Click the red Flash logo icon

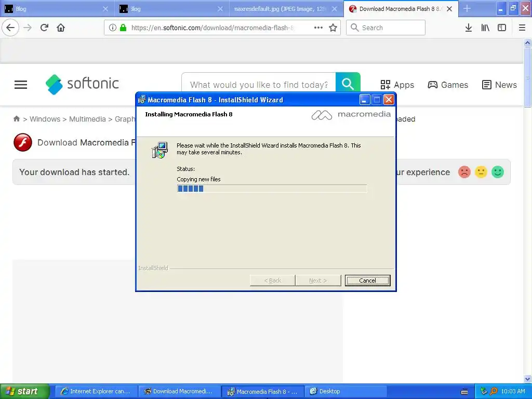tap(23, 142)
